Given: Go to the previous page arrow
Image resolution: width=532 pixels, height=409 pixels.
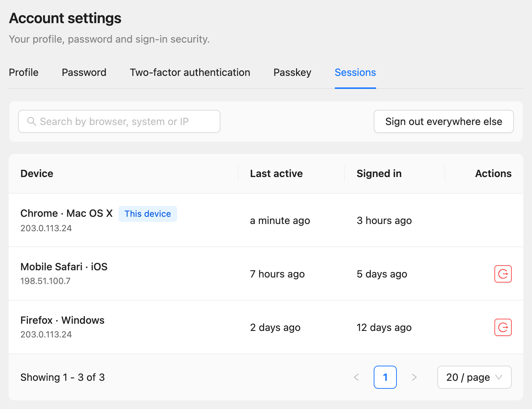Looking at the screenshot, I should (x=356, y=377).
